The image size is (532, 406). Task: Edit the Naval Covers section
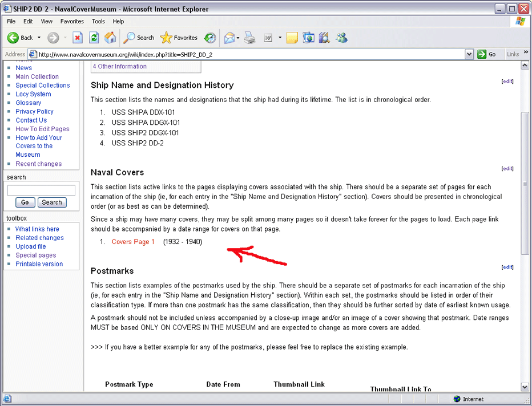tap(507, 169)
